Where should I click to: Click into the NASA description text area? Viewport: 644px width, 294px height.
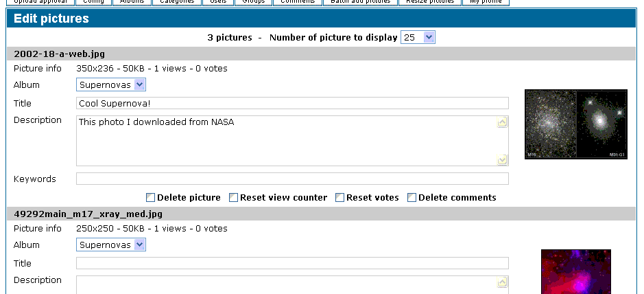tap(287, 141)
